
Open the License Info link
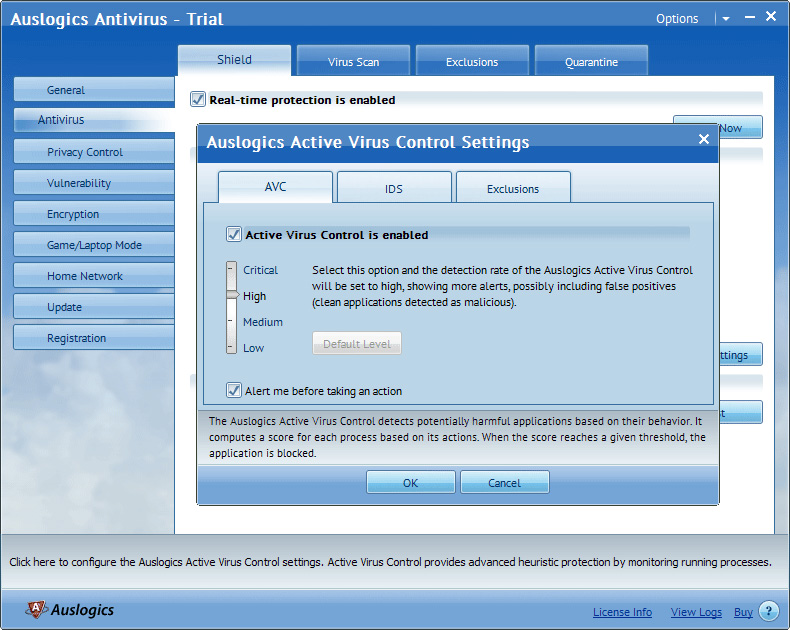pyautogui.click(x=622, y=612)
